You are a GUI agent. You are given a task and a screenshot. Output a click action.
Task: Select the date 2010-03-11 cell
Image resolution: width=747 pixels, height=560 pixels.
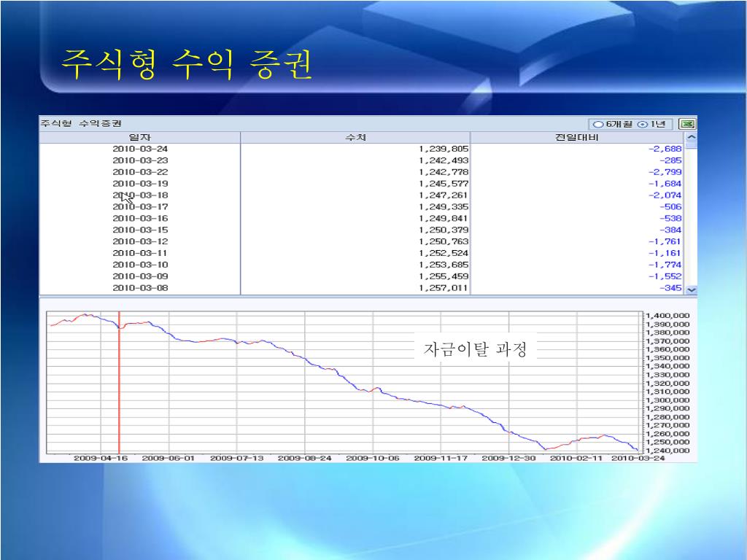(x=140, y=253)
